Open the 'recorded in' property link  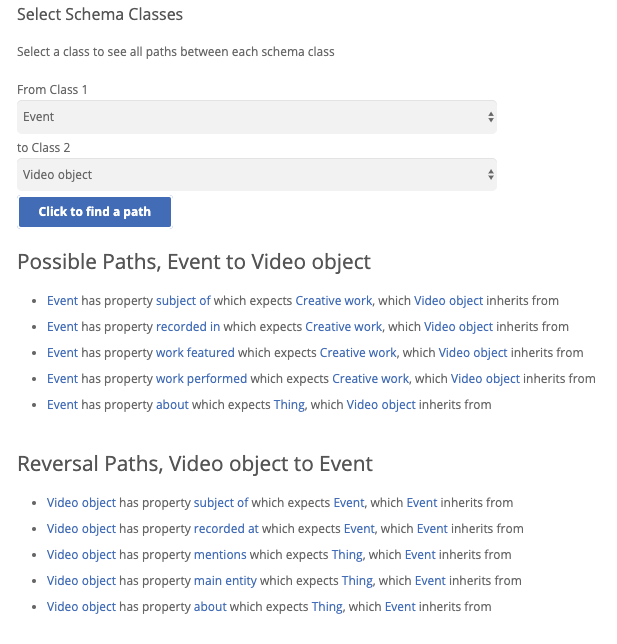[x=188, y=327]
